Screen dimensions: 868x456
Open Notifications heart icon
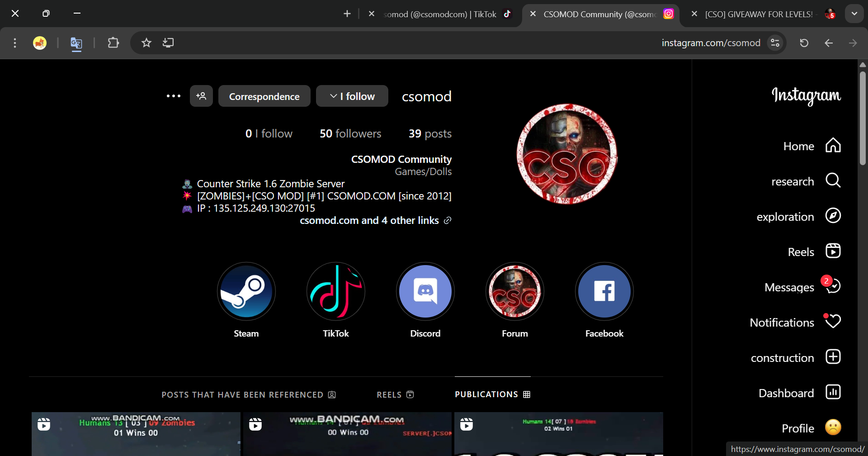tap(833, 322)
